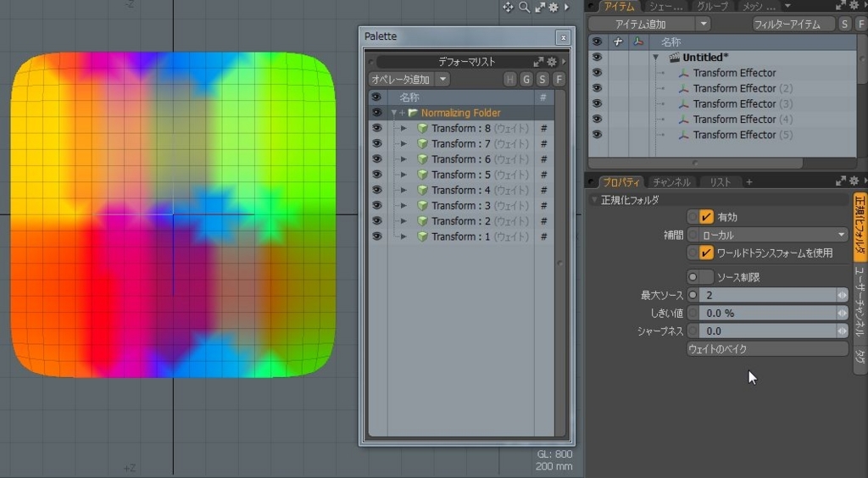Switch to the メッシ... tab
The height and width of the screenshot is (478, 868).
click(759, 6)
